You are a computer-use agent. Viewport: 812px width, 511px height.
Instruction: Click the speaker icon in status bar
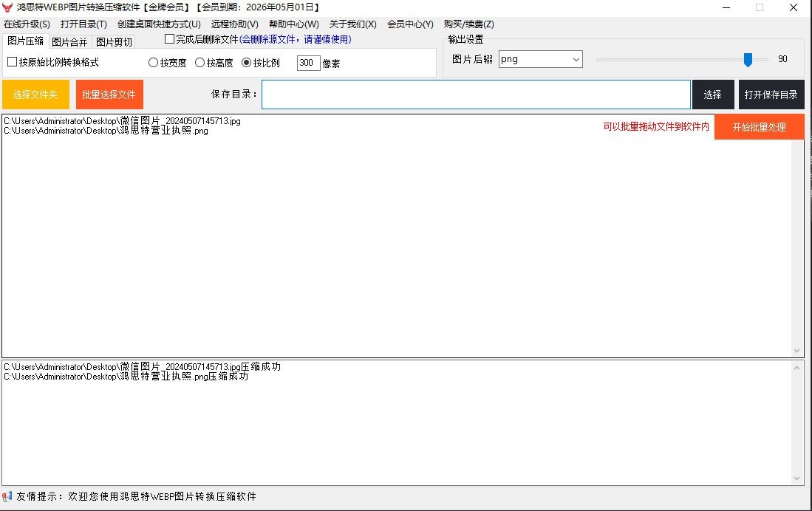click(x=7, y=496)
